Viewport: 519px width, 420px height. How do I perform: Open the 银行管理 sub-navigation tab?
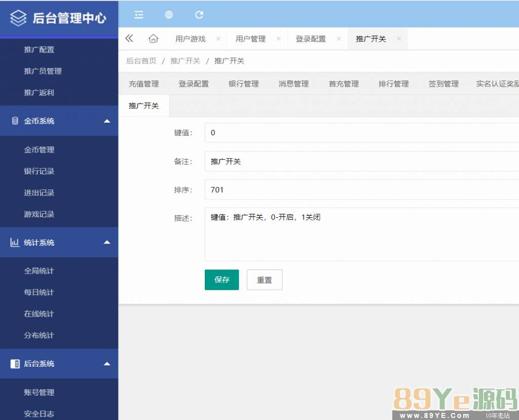tap(243, 84)
